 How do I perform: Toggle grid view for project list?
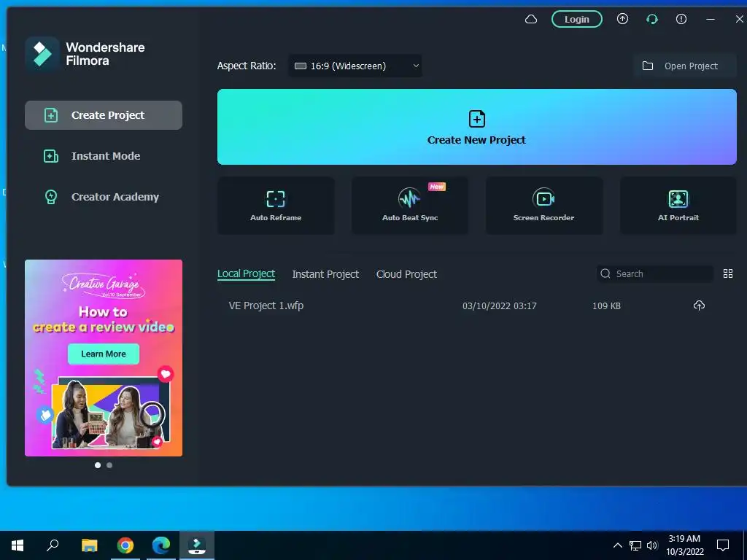(728, 273)
